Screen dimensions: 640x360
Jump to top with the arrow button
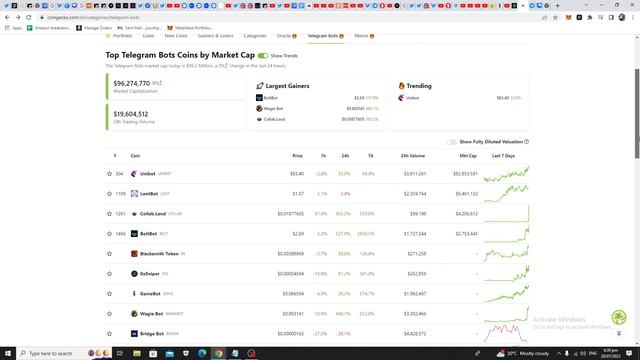pos(619,334)
